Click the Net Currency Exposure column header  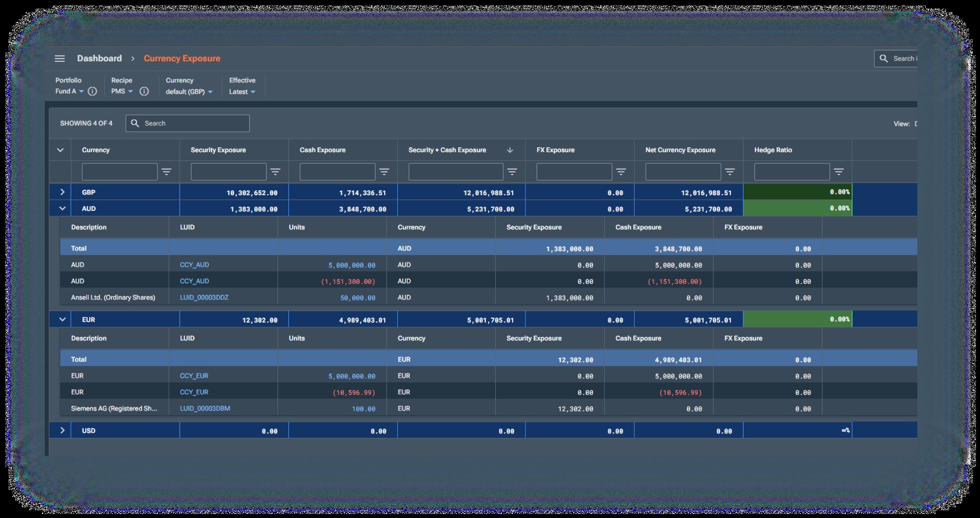(x=680, y=150)
